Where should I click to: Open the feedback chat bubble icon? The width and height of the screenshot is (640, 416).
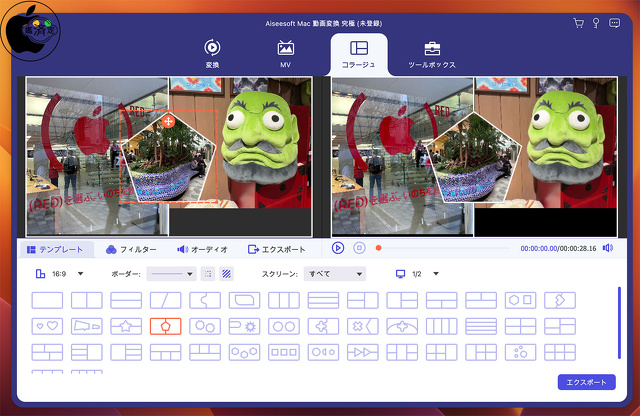click(614, 23)
